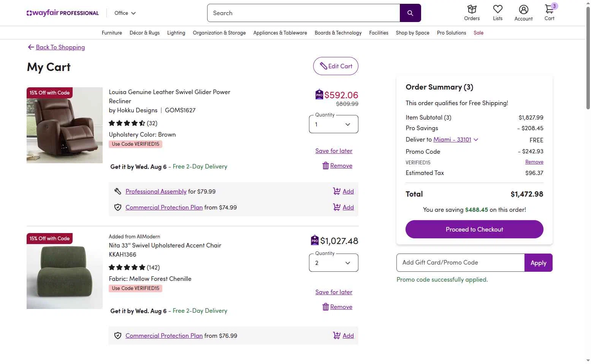Open Shop by Space menu
Image resolution: width=591 pixels, height=364 pixels.
[412, 33]
